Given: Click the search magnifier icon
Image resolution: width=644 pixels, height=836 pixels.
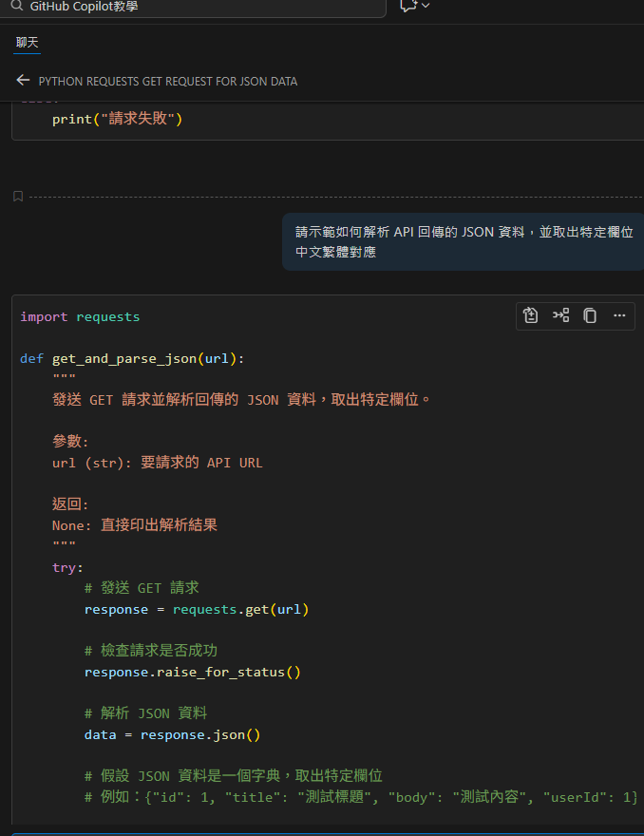Looking at the screenshot, I should click(17, 7).
